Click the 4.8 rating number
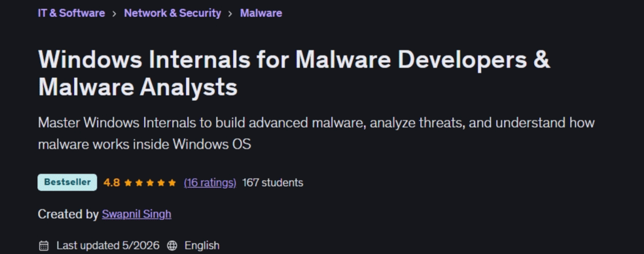Image resolution: width=644 pixels, height=254 pixels. [x=111, y=183]
